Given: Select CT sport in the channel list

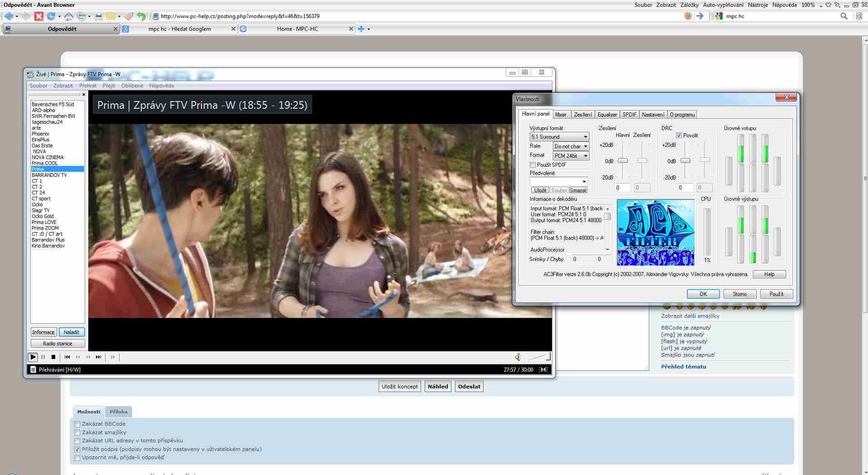Looking at the screenshot, I should [41, 199].
